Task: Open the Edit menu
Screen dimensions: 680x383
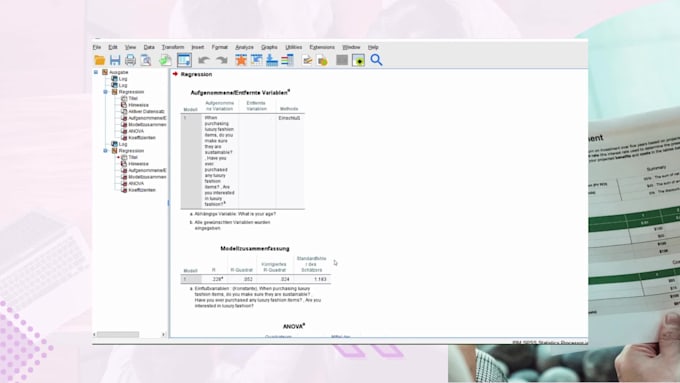Action: [x=113, y=47]
